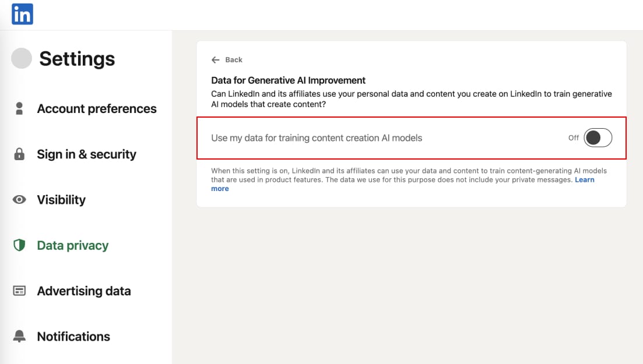Click the Visibility eye icon

pyautogui.click(x=19, y=200)
